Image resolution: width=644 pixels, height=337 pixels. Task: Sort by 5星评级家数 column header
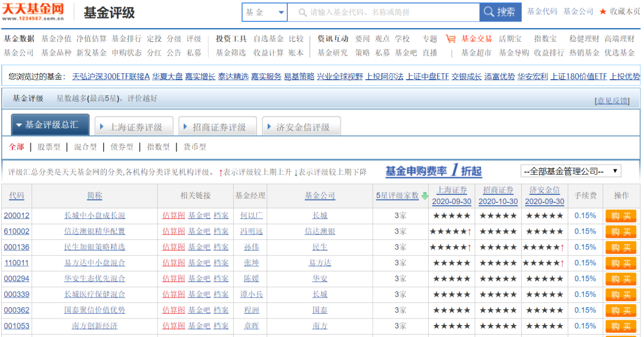click(x=397, y=196)
